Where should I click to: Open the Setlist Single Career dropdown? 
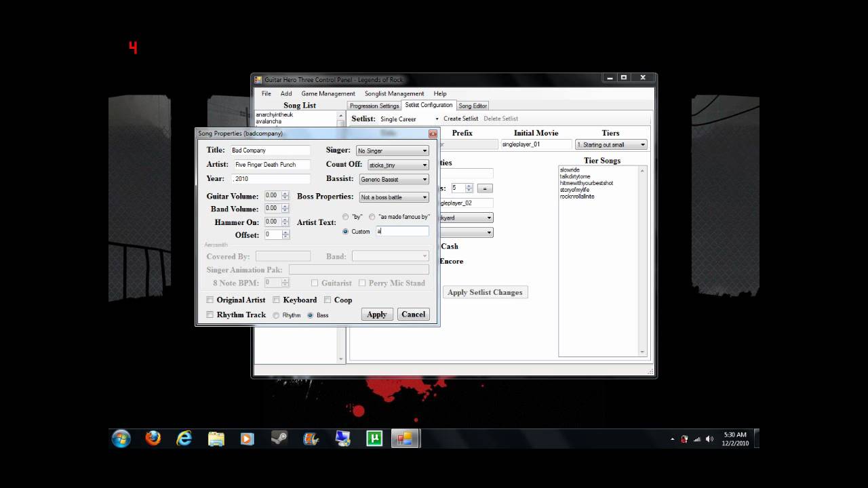[x=409, y=119]
